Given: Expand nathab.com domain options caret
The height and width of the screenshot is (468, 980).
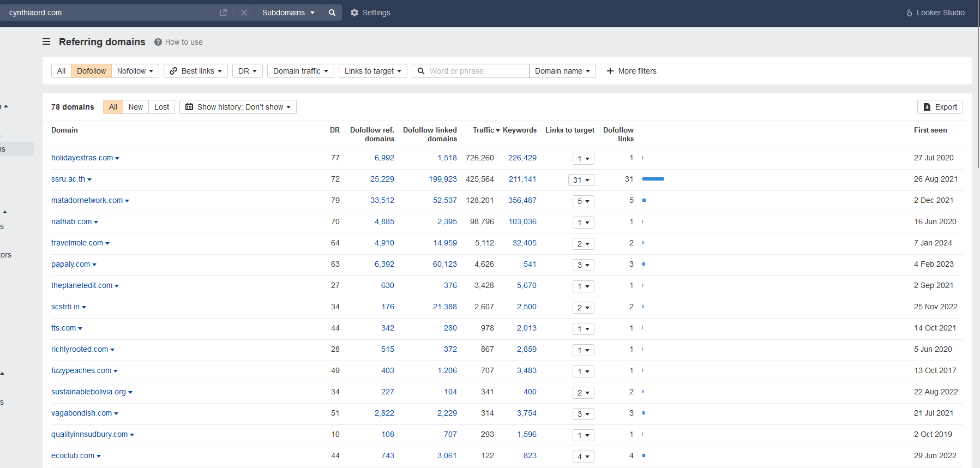Looking at the screenshot, I should click(x=96, y=222).
